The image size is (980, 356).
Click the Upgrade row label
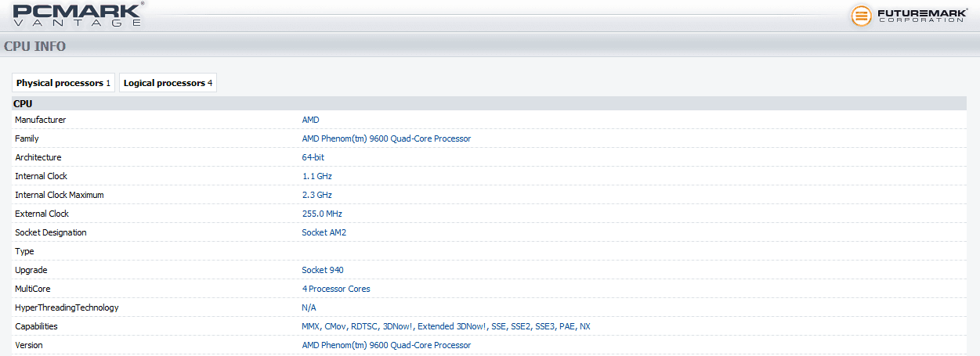pyautogui.click(x=31, y=270)
